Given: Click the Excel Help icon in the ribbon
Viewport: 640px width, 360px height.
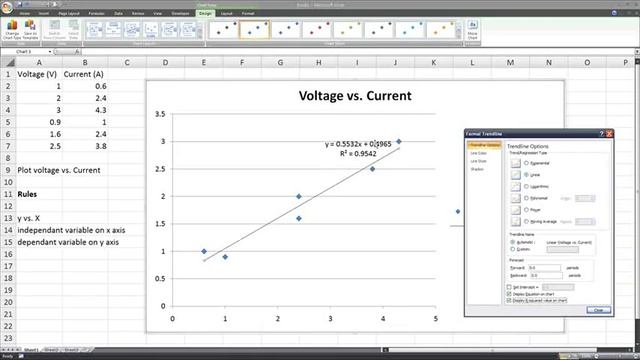Looking at the screenshot, I should 614,13.
